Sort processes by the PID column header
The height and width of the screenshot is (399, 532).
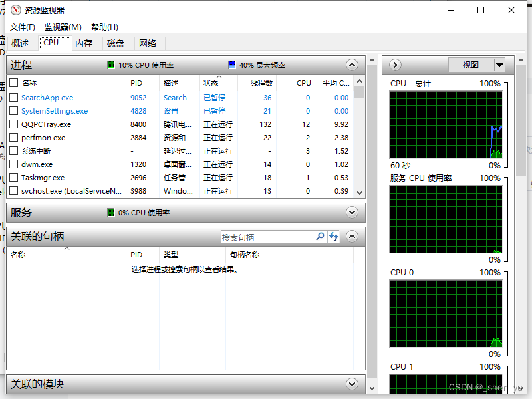[142, 83]
